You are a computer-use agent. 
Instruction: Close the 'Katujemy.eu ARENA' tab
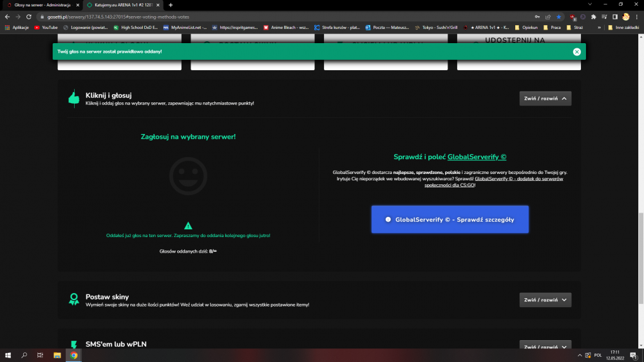tap(158, 5)
